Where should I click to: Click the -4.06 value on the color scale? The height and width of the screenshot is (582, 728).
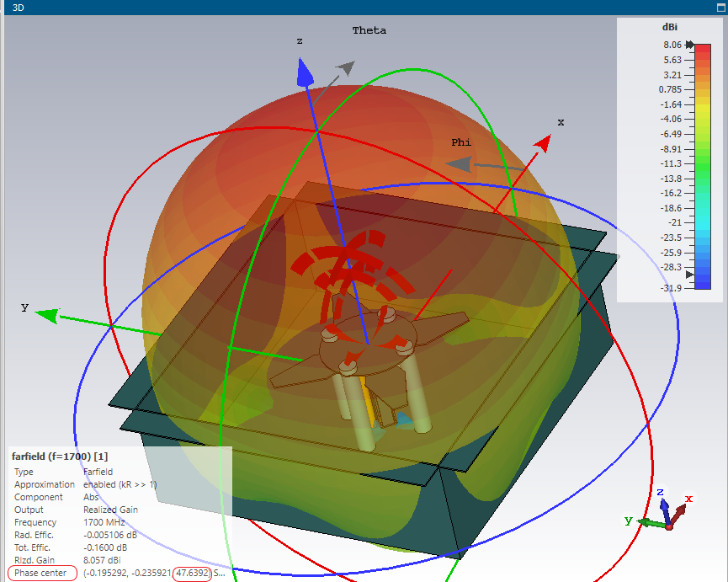(x=671, y=119)
